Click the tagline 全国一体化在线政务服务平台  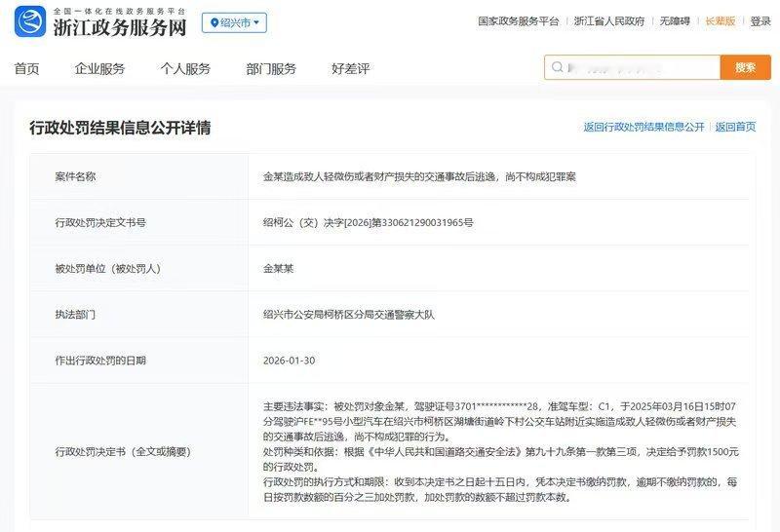pyautogui.click(x=119, y=11)
